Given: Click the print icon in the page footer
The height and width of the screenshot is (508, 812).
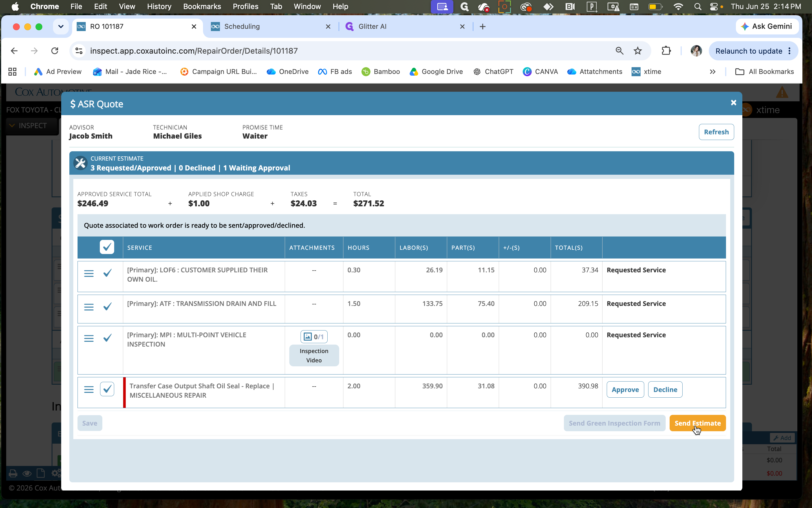Looking at the screenshot, I should [13, 473].
